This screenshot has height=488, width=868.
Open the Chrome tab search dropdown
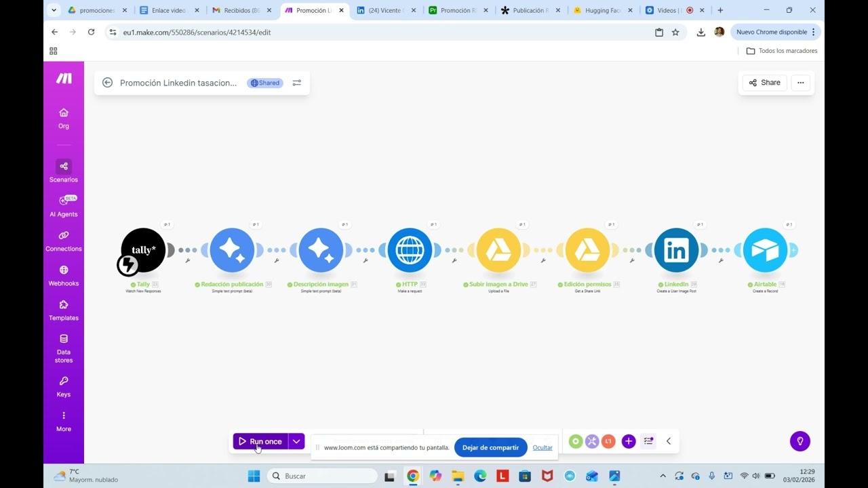pyautogui.click(x=54, y=10)
